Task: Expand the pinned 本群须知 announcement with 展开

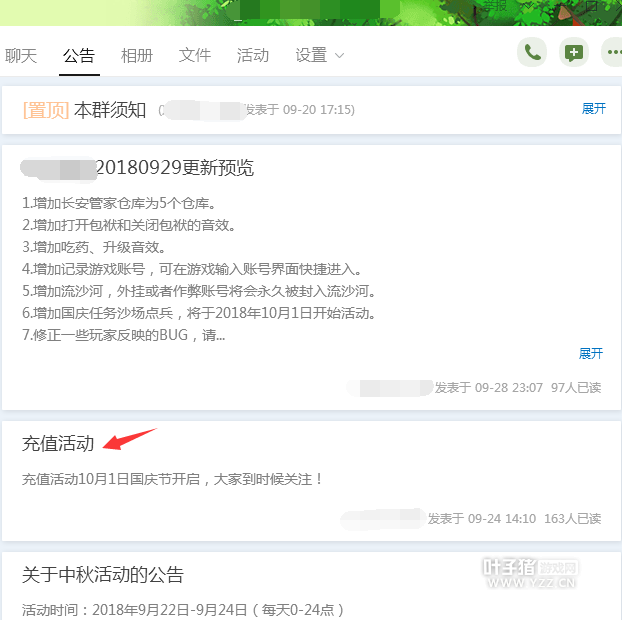Action: tap(594, 108)
